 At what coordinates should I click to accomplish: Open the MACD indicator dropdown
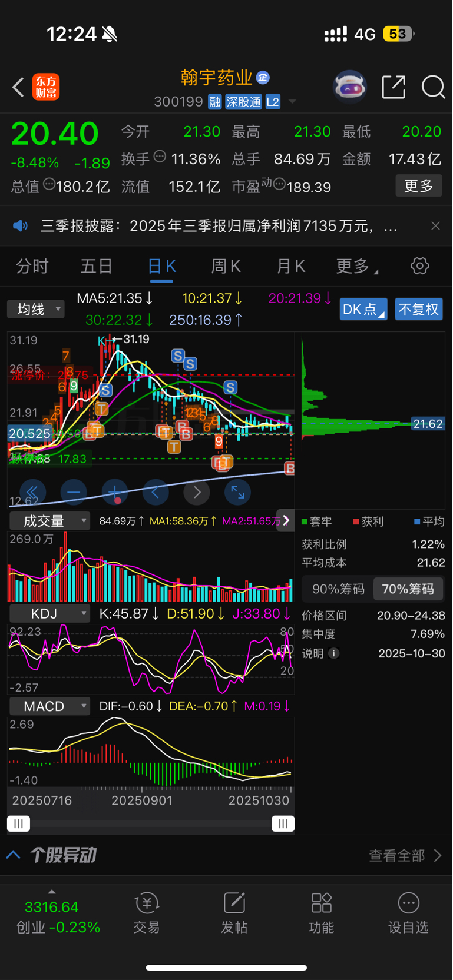(x=49, y=706)
